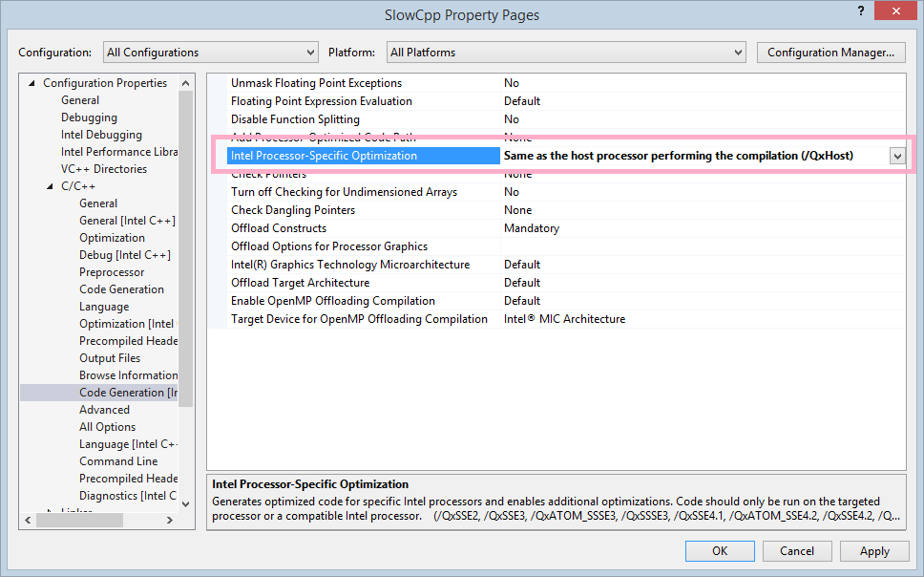Viewport: 924px width, 577px height.
Task: Open the Platform dropdown
Action: (x=565, y=53)
